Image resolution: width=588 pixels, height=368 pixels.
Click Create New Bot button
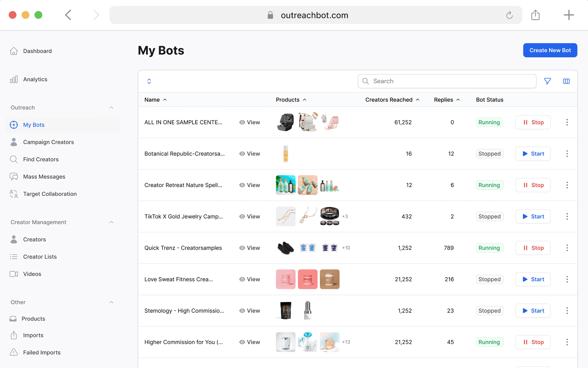click(550, 50)
